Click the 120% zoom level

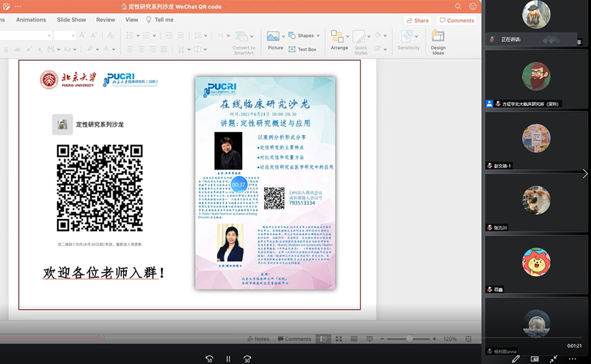(450, 339)
